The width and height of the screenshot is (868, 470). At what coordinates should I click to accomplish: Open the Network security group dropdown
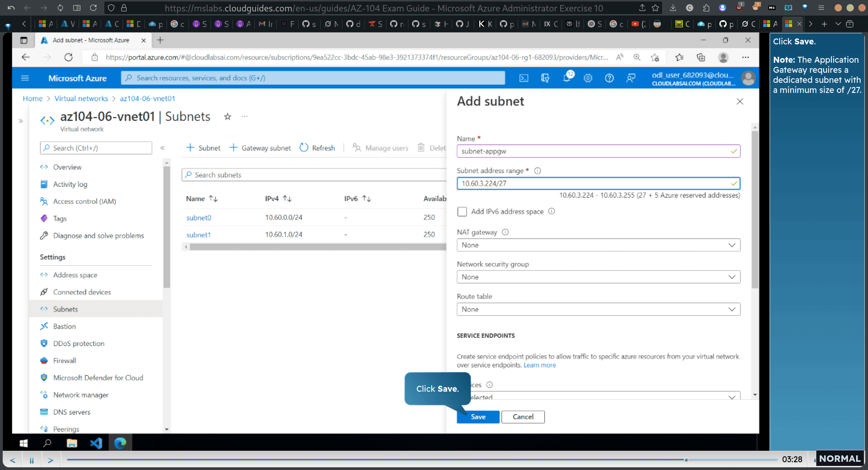click(598, 277)
